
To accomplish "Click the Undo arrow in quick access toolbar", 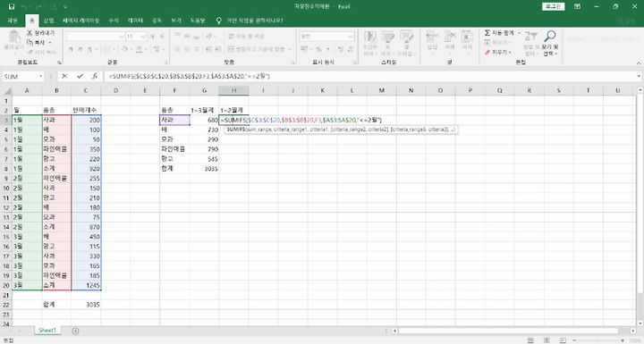I will point(24,6).
